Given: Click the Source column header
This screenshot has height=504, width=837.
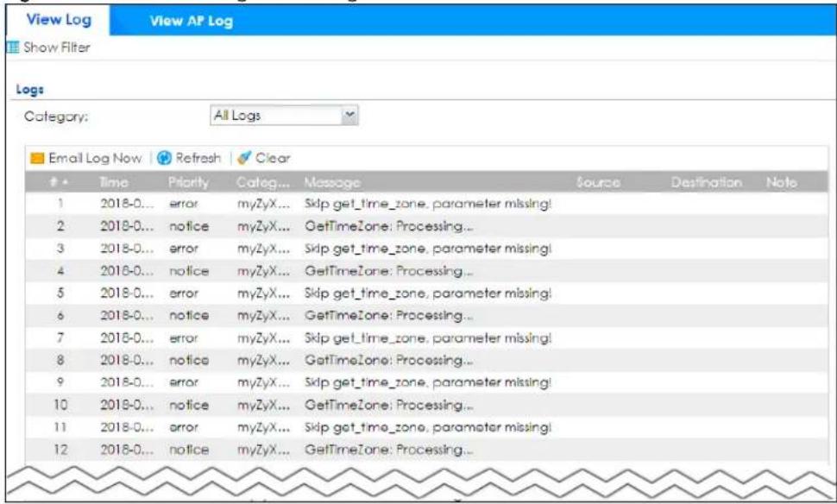Looking at the screenshot, I should pyautogui.click(x=598, y=182).
